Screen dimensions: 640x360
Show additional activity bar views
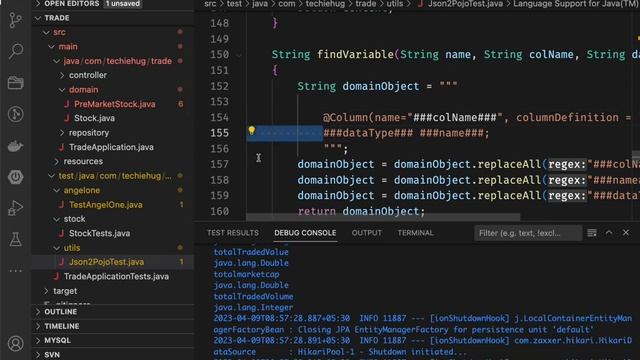pos(16,271)
